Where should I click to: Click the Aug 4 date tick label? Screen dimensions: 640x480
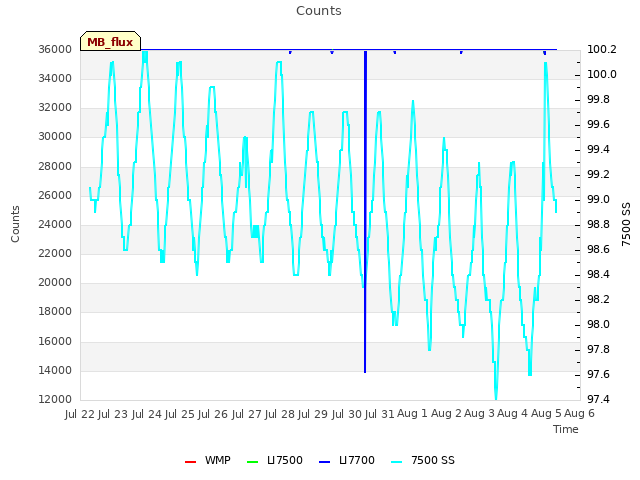coord(512,414)
